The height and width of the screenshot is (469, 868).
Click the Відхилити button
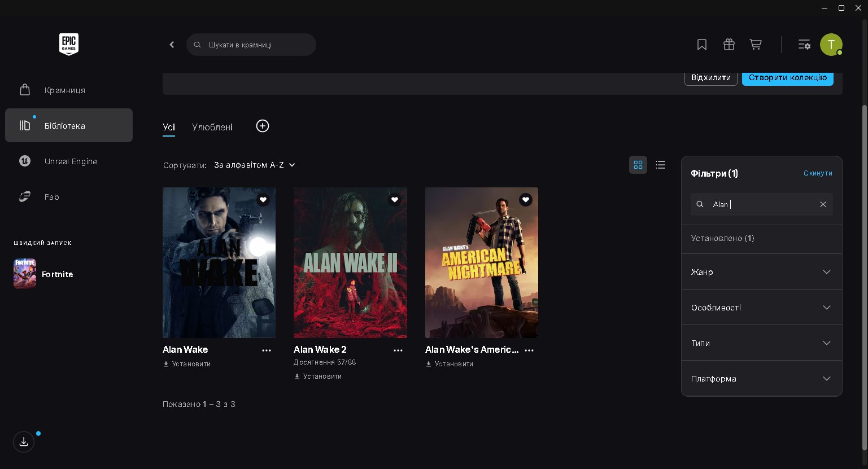point(711,78)
